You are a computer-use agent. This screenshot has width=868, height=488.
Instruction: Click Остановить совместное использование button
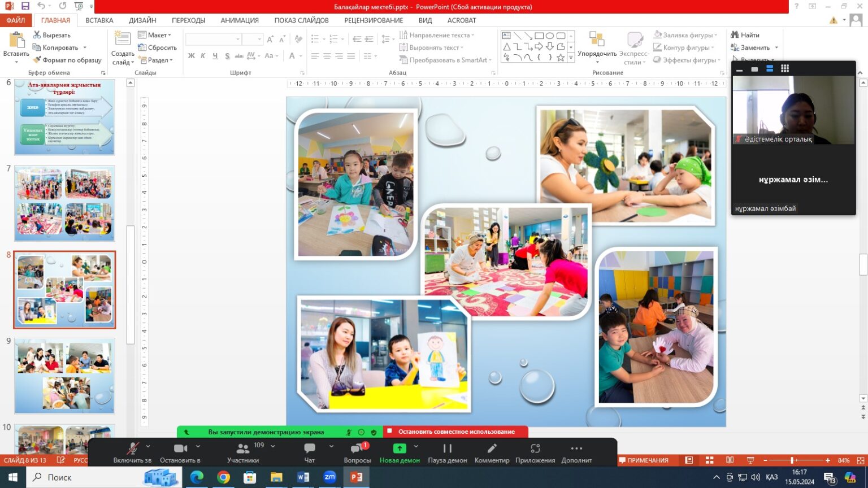point(456,432)
